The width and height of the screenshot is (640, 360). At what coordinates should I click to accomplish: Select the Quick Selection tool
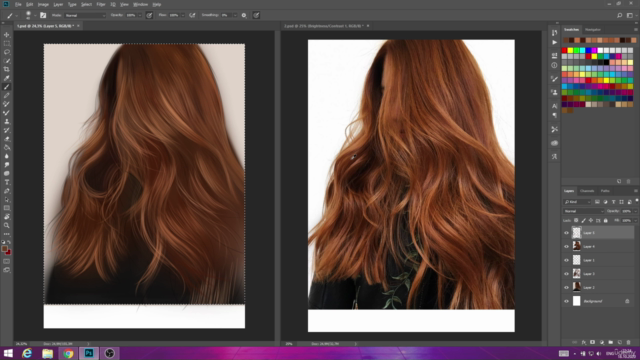coord(7,61)
